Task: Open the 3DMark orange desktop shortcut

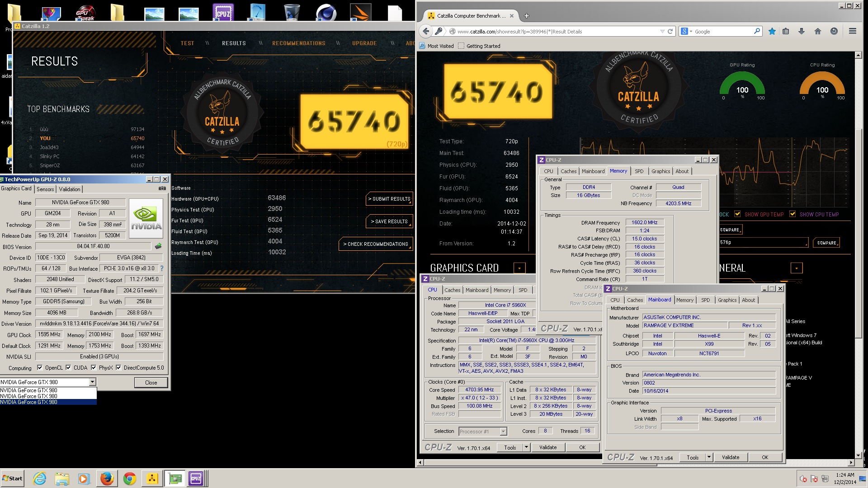Action: click(x=361, y=12)
